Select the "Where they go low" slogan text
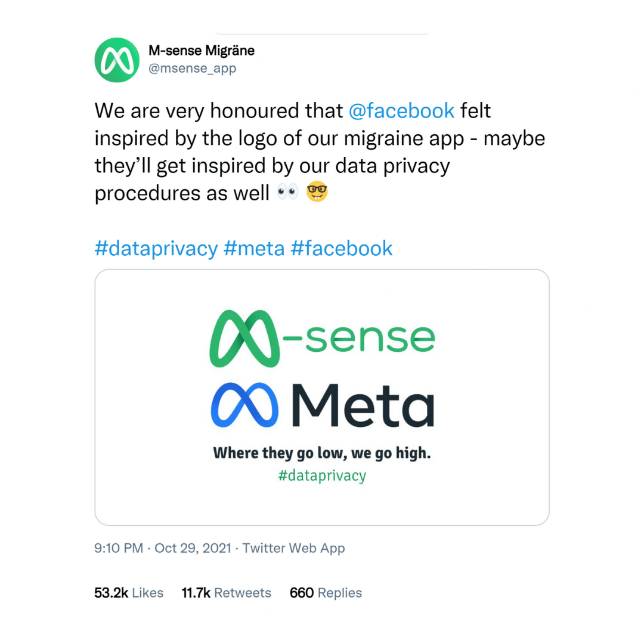644x644 pixels. coord(322,453)
